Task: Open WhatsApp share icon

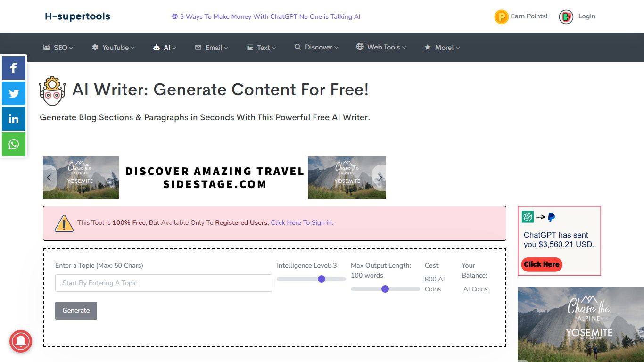Action: [x=14, y=144]
